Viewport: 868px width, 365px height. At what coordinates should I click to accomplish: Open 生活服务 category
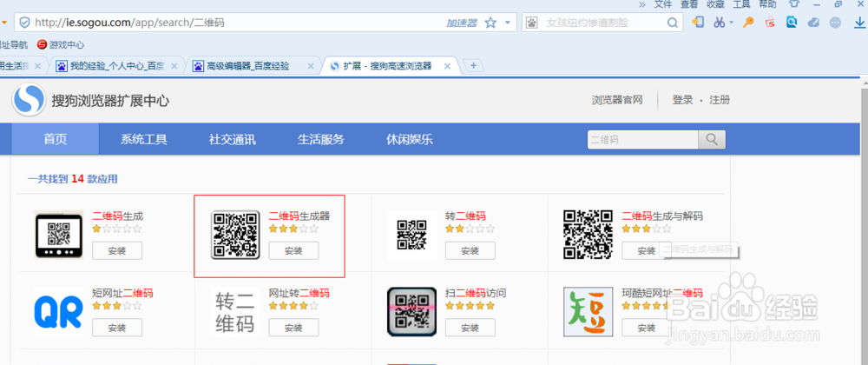point(321,139)
